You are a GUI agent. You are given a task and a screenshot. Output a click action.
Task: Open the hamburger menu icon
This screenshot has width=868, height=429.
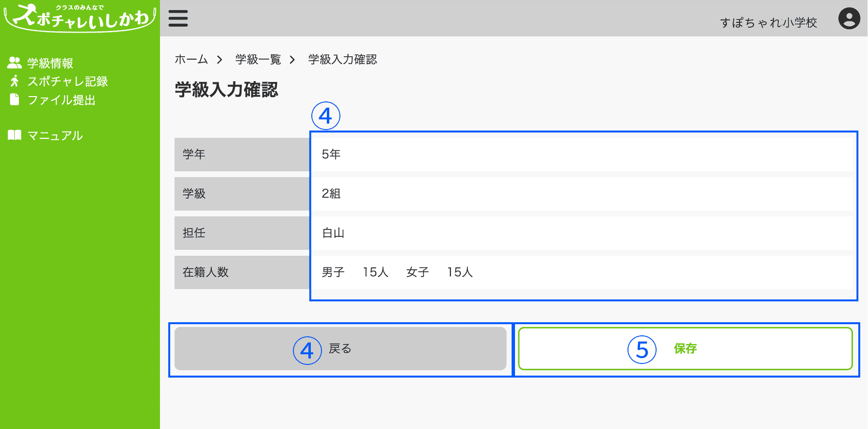(178, 18)
